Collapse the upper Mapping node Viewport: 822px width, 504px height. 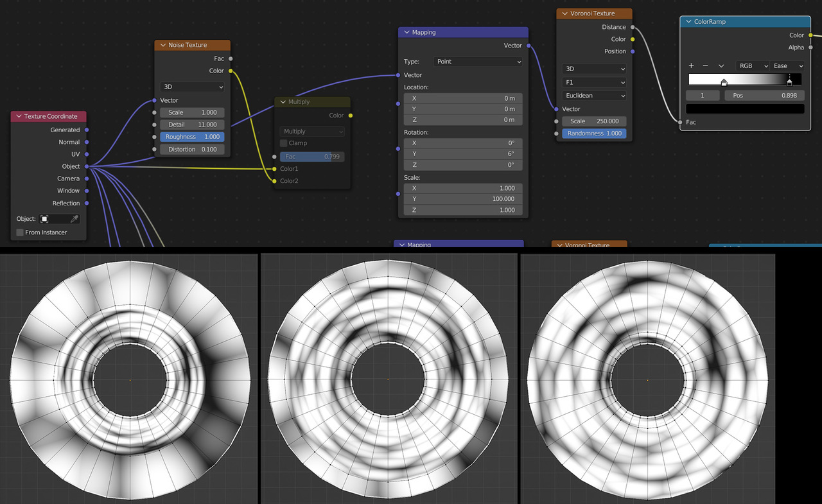(406, 32)
